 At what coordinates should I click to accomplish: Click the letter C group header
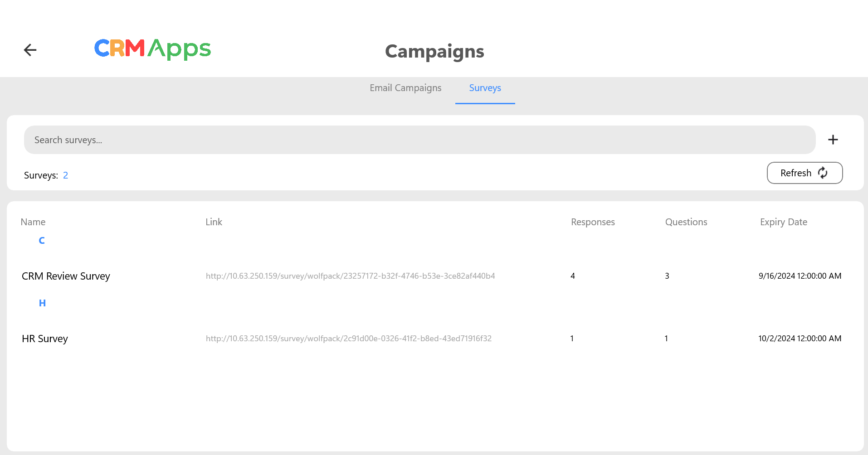[42, 241]
